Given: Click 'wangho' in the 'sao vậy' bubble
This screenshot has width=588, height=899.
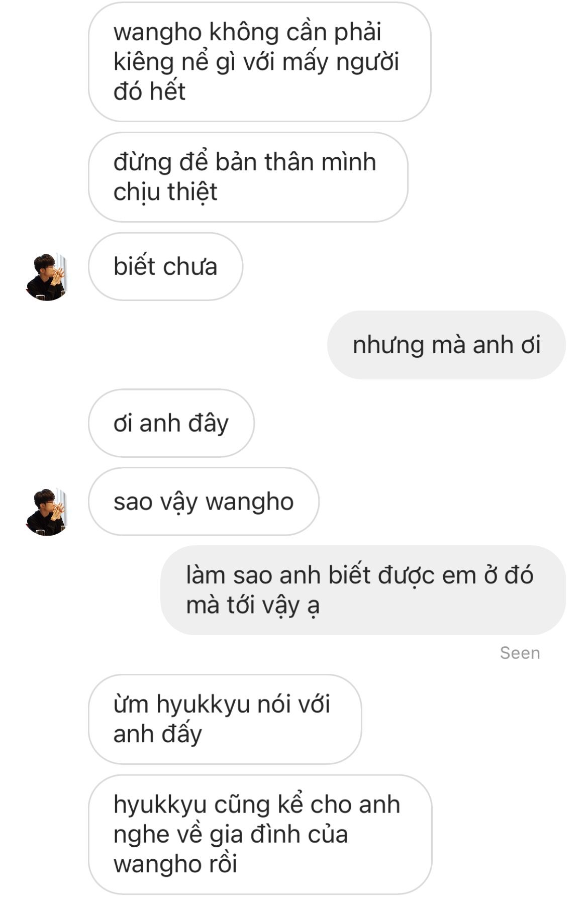Looking at the screenshot, I should [249, 503].
